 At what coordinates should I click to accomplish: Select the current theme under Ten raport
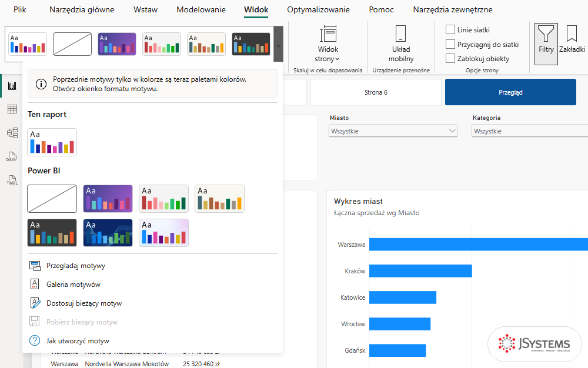point(52,142)
